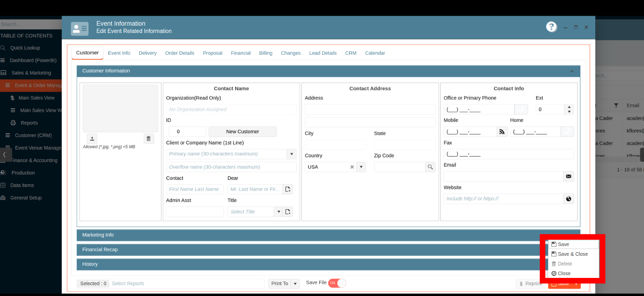
Task: Switch to the Order Details tab
Action: [x=180, y=53]
